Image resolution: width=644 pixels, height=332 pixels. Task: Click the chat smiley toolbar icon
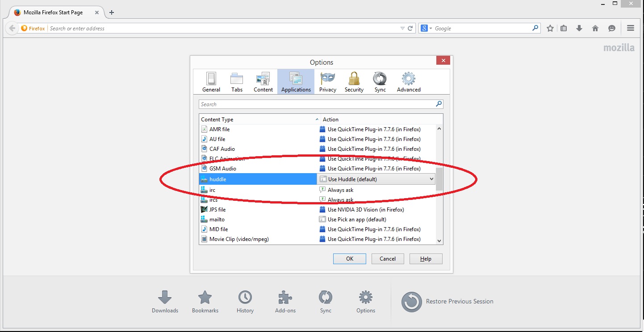(x=612, y=28)
